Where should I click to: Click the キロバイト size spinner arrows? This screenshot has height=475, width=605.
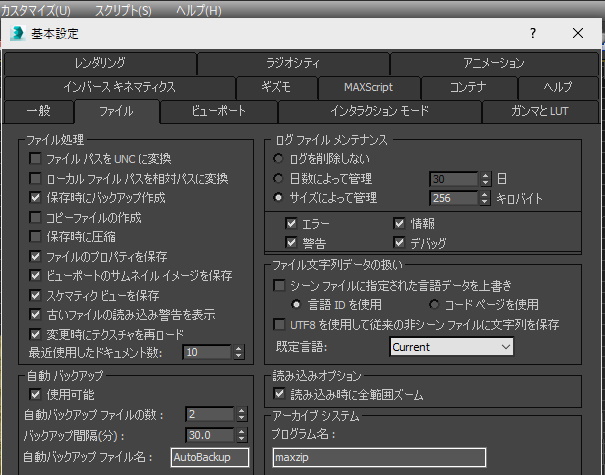coord(486,198)
